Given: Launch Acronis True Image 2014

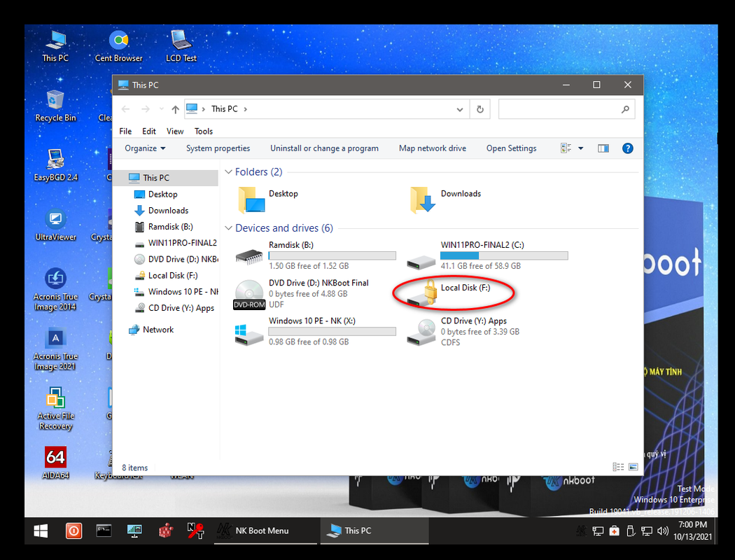Looking at the screenshot, I should (55, 289).
